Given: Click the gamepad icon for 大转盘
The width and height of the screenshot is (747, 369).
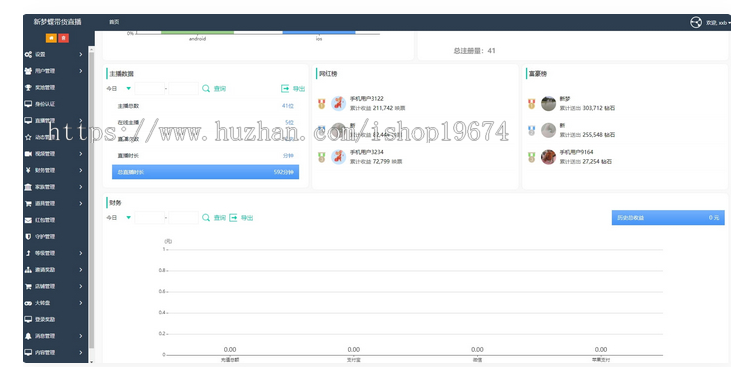Looking at the screenshot, I should 28,303.
